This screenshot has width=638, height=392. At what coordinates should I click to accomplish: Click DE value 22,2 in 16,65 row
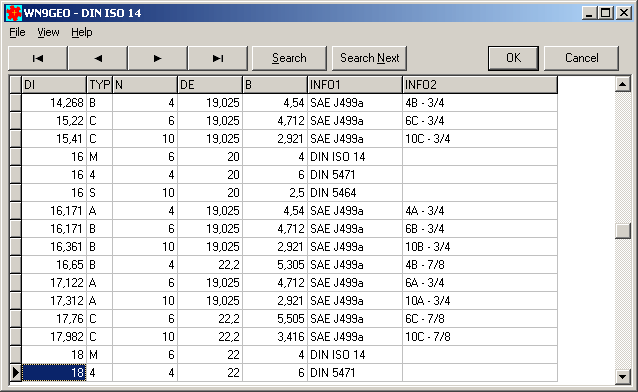pos(210,265)
